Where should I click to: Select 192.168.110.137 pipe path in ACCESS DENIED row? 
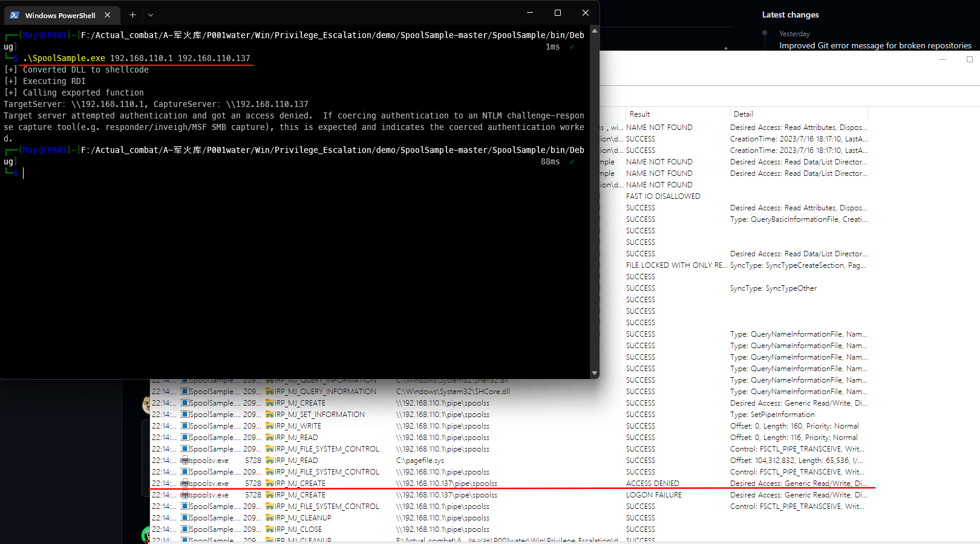point(446,483)
